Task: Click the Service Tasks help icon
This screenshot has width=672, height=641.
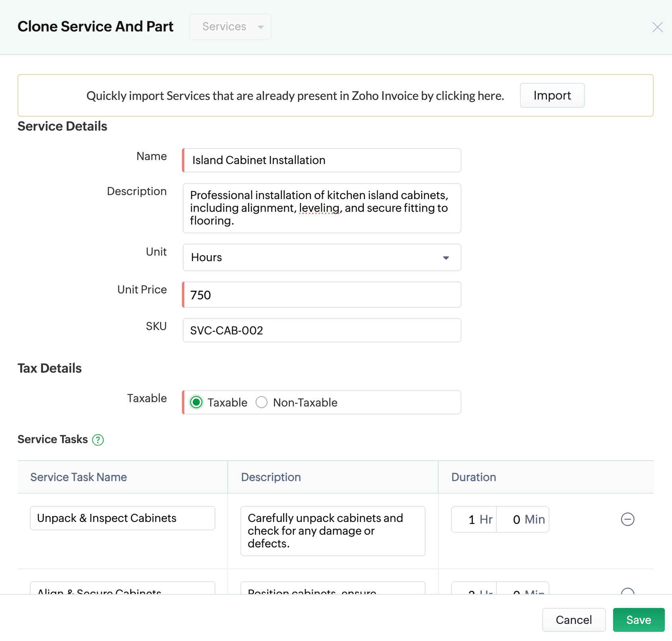Action: [98, 440]
